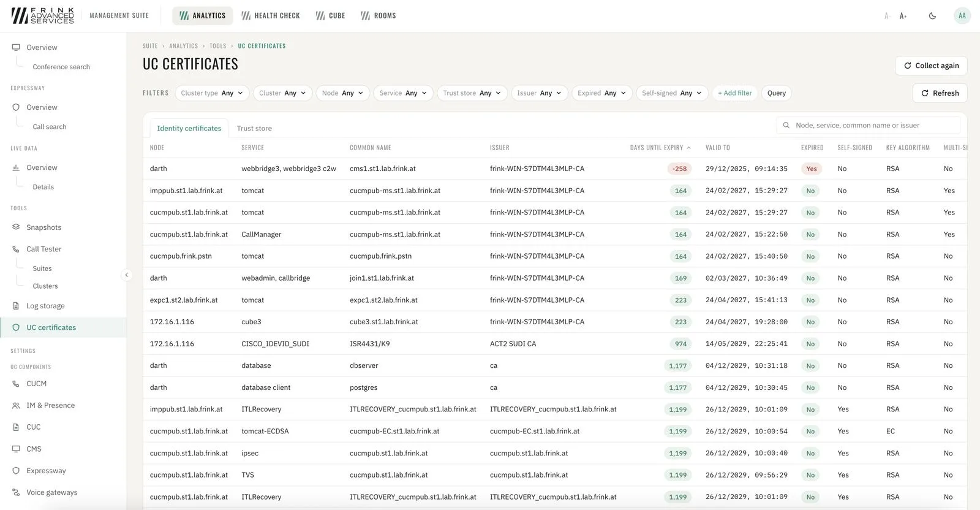Switch to the Trust store tab
This screenshot has width=980, height=510.
tap(254, 128)
